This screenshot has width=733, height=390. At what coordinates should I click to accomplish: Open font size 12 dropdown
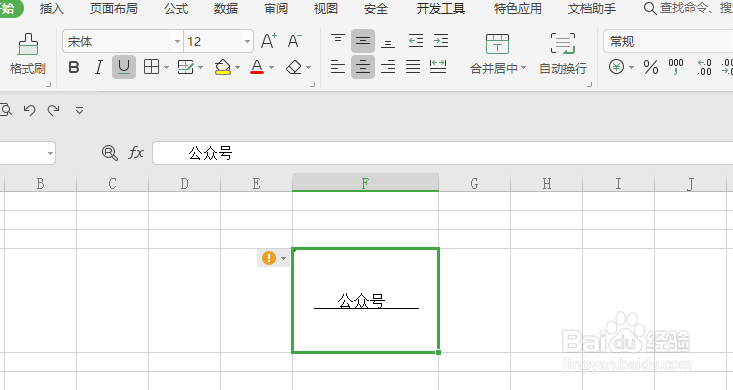(247, 42)
